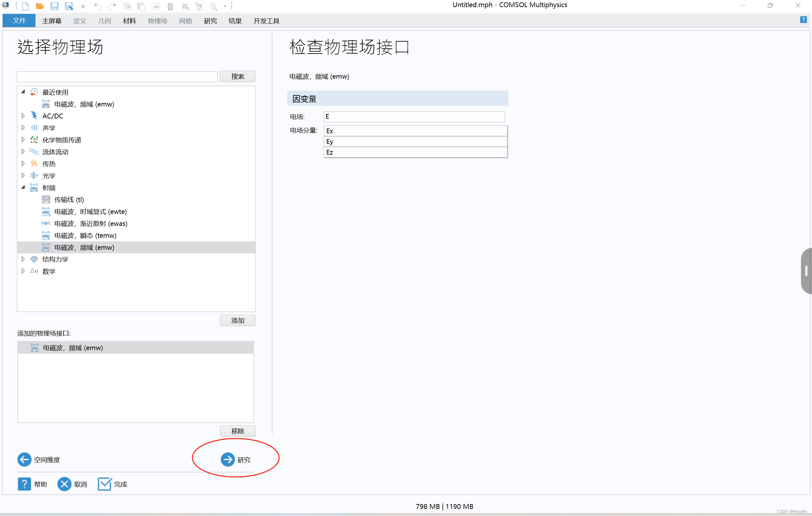Viewport: 812px width, 516px height.
Task: Open the 文件 menu
Action: pyautogui.click(x=19, y=21)
